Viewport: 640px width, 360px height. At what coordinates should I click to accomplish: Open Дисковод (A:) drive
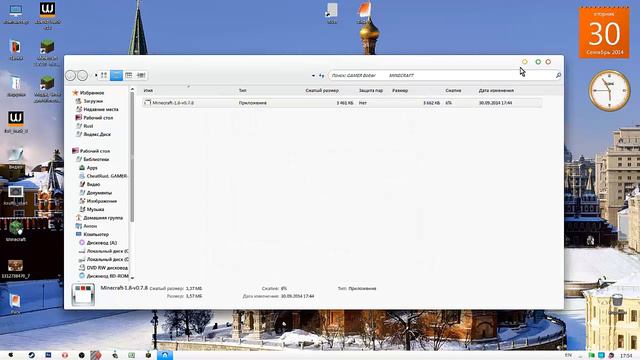[x=101, y=243]
